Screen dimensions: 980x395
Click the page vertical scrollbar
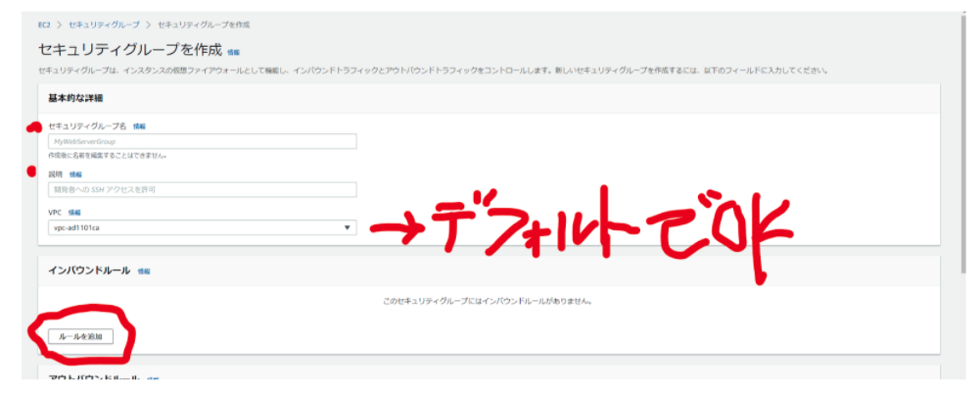(x=963, y=143)
